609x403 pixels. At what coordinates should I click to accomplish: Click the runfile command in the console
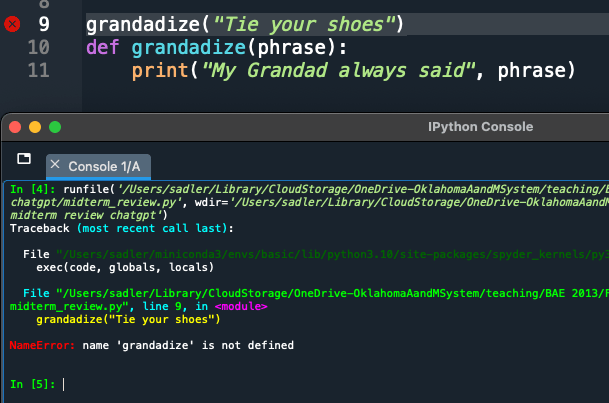click(89, 189)
